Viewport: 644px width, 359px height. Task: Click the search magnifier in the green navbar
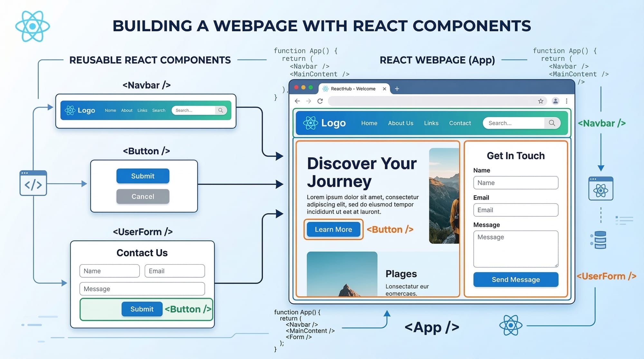[552, 123]
